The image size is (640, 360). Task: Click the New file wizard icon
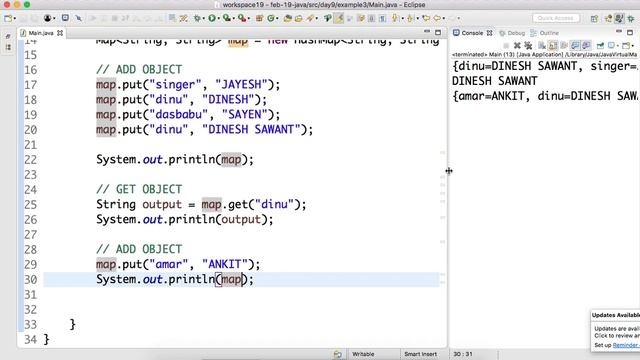pos(7,18)
